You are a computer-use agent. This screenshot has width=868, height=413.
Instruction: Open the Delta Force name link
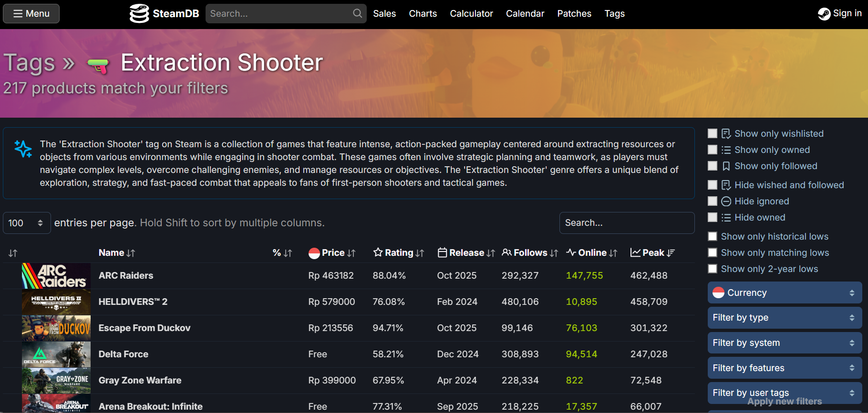pyautogui.click(x=124, y=354)
